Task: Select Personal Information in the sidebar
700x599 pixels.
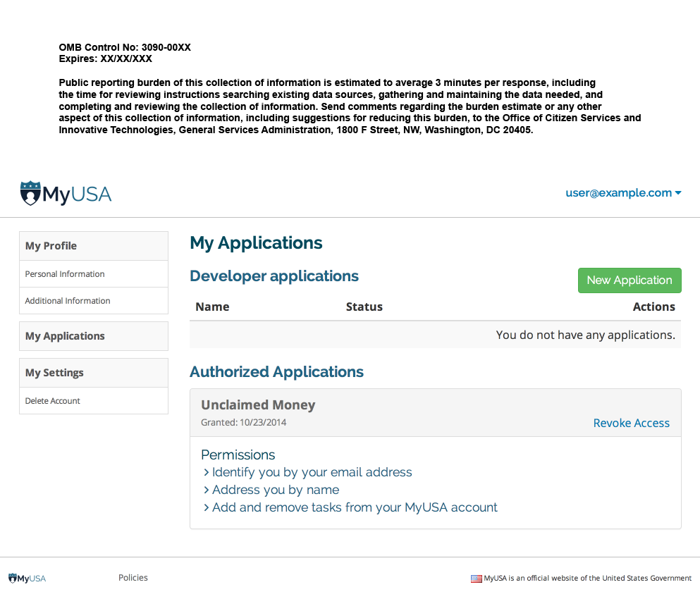Action: tap(65, 274)
